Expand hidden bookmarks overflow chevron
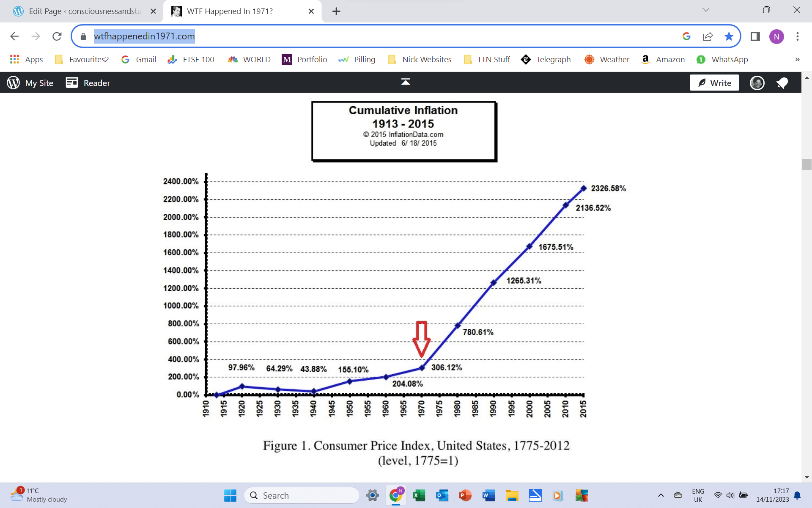Screen dimensions: 812x508 click(797, 60)
